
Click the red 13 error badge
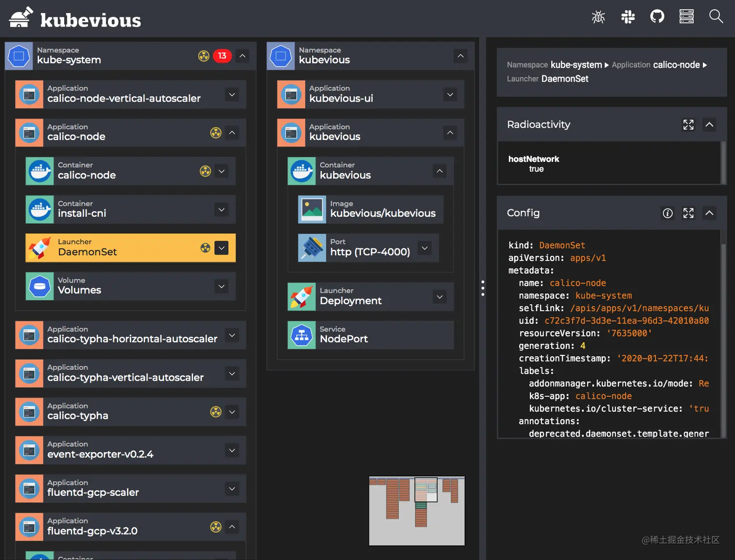point(222,56)
